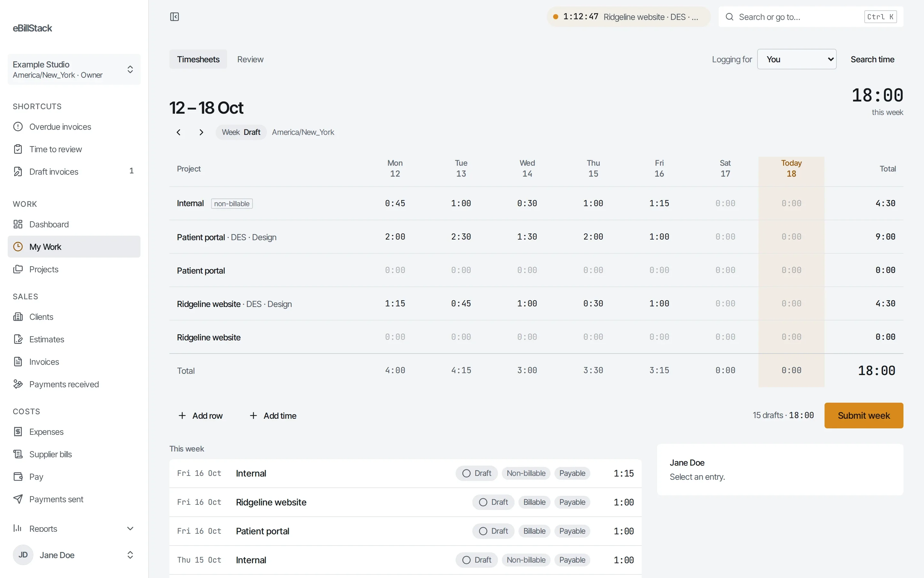
Task: Click the Estimates pencil-document icon
Action: tap(18, 339)
